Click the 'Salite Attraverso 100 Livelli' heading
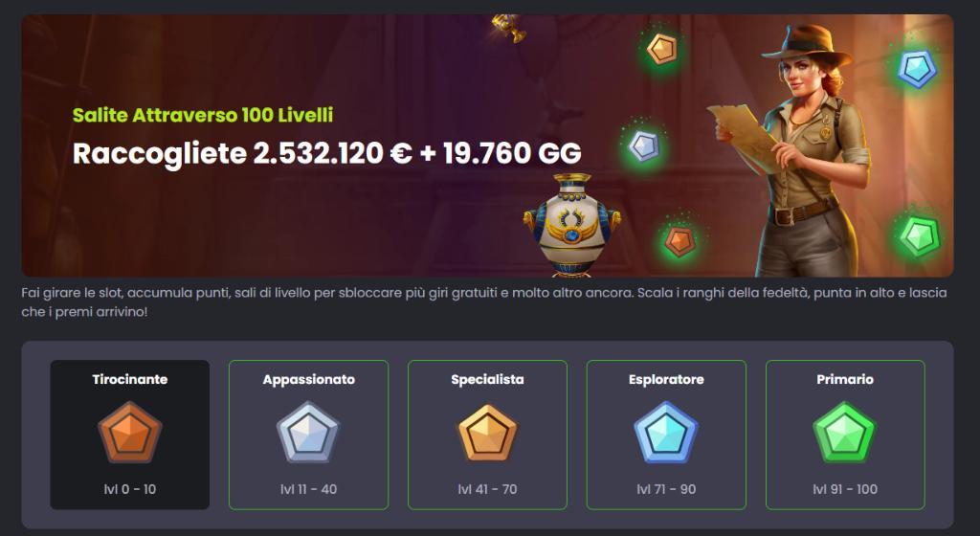980x536 pixels. click(203, 115)
